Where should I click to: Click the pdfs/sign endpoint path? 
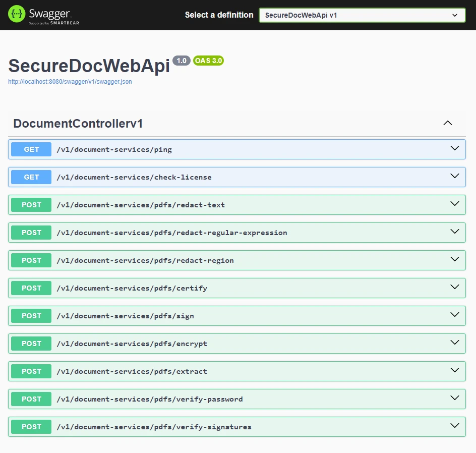125,316
